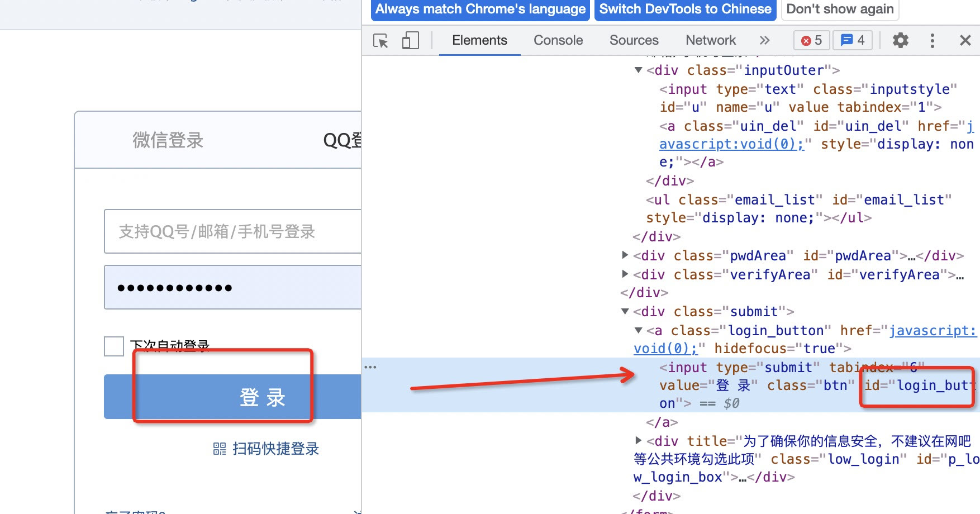
Task: Focus the 支持QQ号/邮箱/手机号登录 input field
Action: click(232, 231)
